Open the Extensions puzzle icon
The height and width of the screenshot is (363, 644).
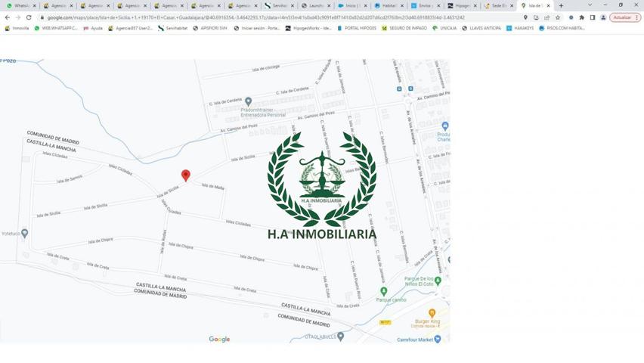581,17
